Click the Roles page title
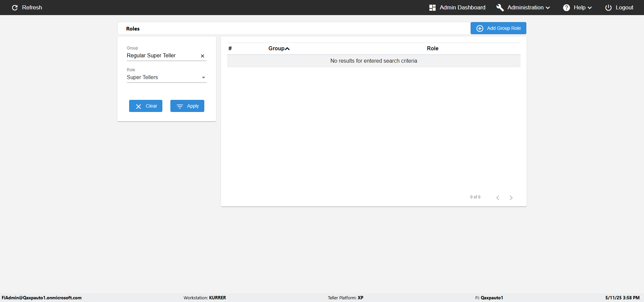The image size is (644, 302). tap(133, 28)
